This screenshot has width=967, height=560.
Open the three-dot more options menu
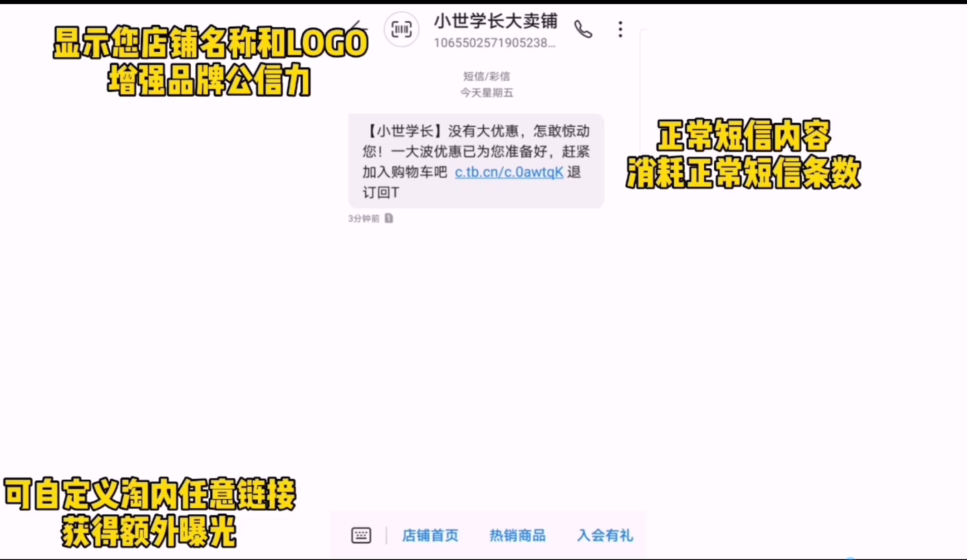coord(620,29)
